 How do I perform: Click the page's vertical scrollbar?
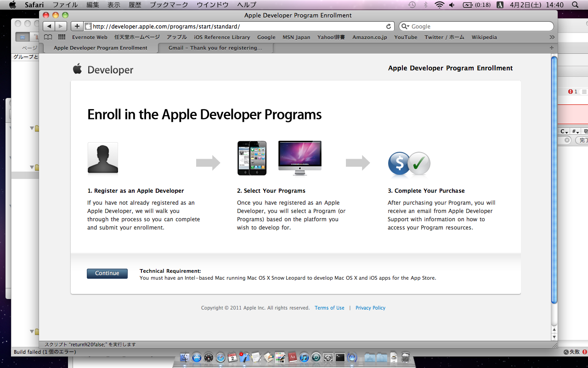pyautogui.click(x=554, y=179)
